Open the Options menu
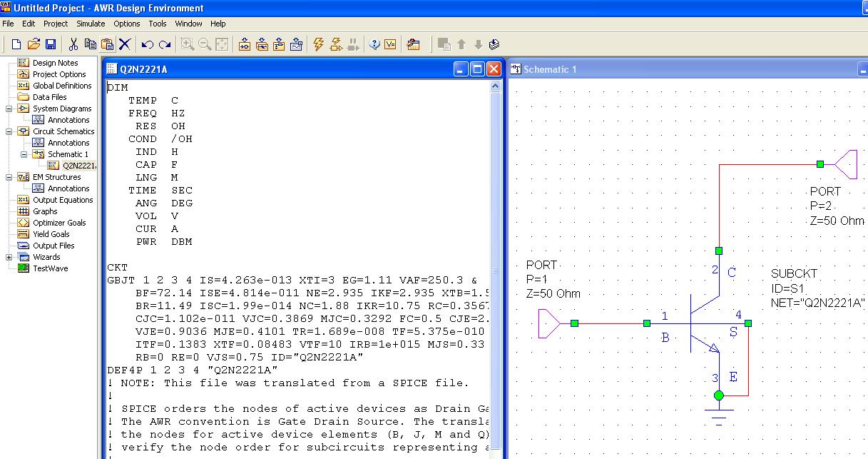868x459 pixels. [127, 24]
